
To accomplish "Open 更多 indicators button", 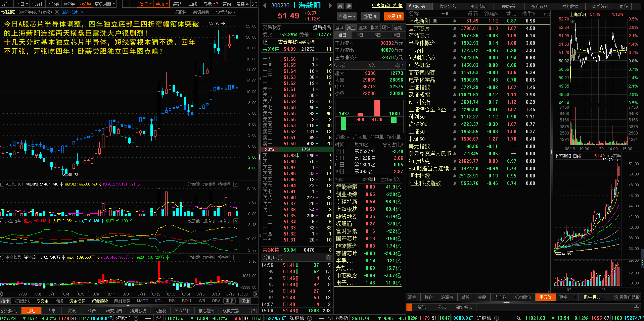I will tap(229, 301).
